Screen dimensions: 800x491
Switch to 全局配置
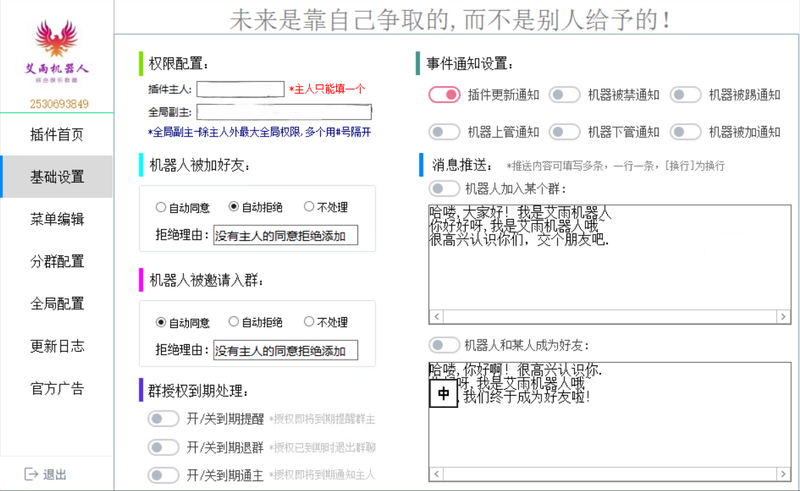click(x=57, y=304)
